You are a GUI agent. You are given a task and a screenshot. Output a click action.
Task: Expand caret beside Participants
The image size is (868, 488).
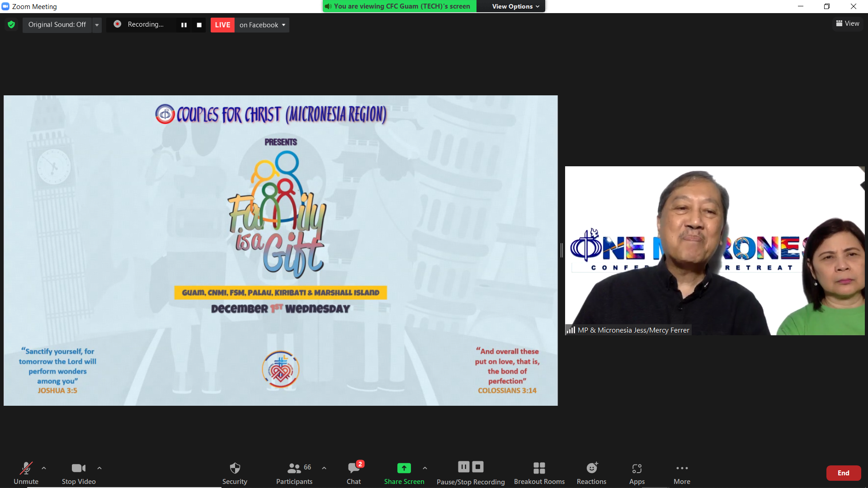click(324, 468)
